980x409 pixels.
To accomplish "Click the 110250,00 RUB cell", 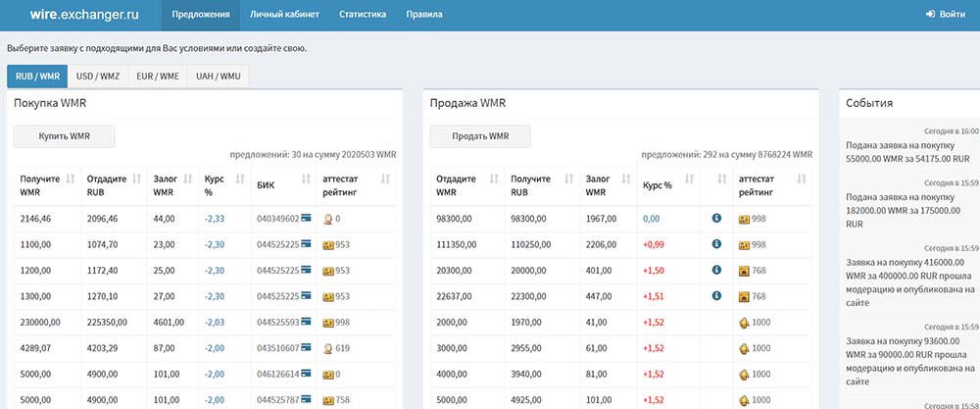I will 531,244.
